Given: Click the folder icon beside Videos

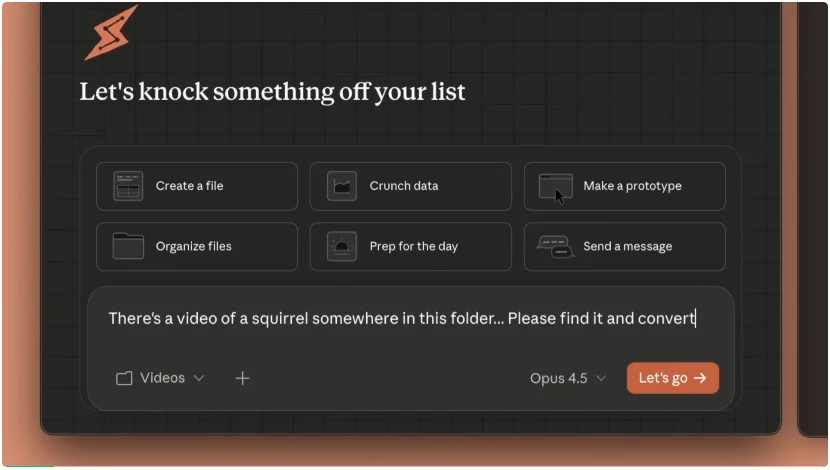Looking at the screenshot, I should point(124,378).
